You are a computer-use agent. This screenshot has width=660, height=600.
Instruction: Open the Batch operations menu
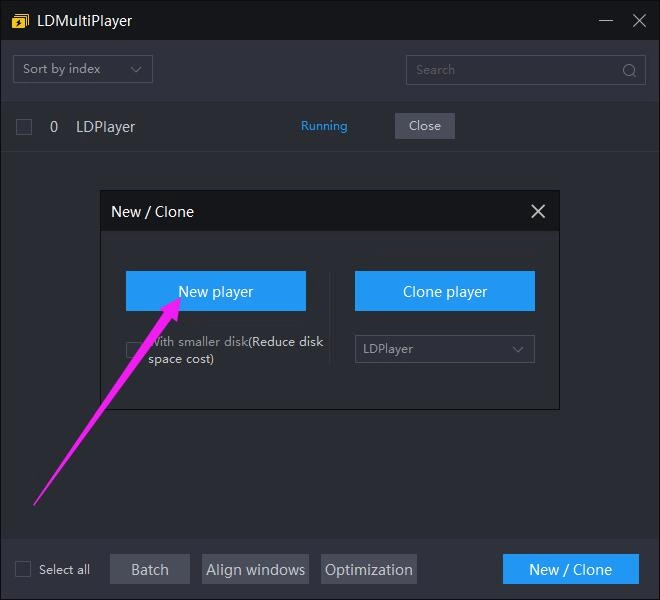pos(149,569)
